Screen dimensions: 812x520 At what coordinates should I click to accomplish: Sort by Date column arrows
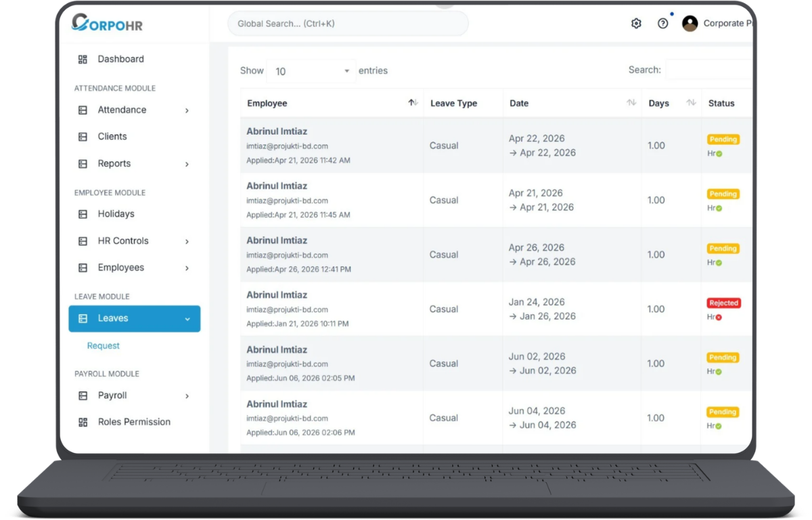(x=631, y=103)
